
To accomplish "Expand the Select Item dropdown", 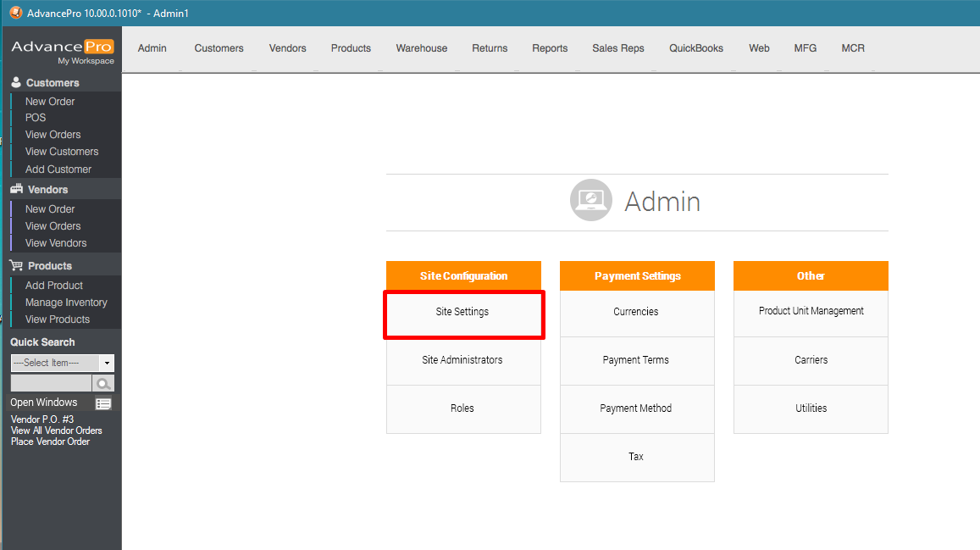I will 106,363.
